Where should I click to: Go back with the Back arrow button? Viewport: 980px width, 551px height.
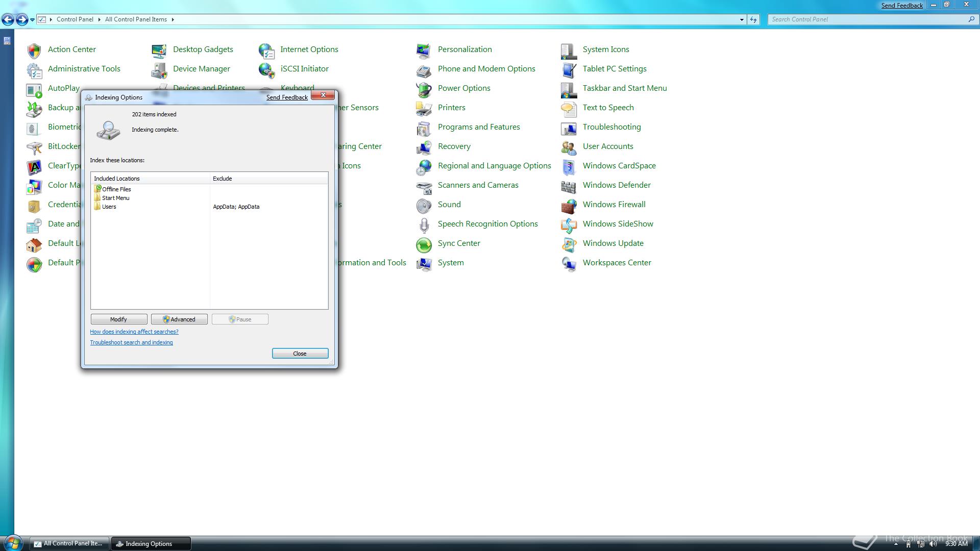coord(8,19)
